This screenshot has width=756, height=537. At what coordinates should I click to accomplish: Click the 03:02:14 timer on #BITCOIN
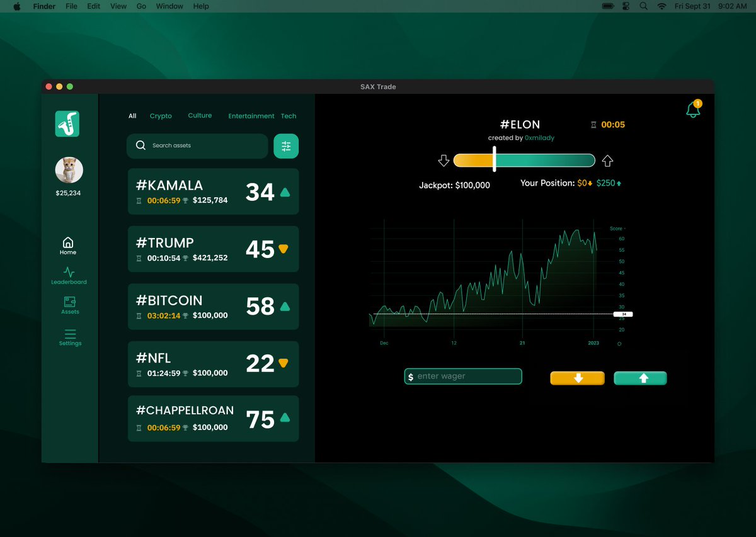(164, 315)
